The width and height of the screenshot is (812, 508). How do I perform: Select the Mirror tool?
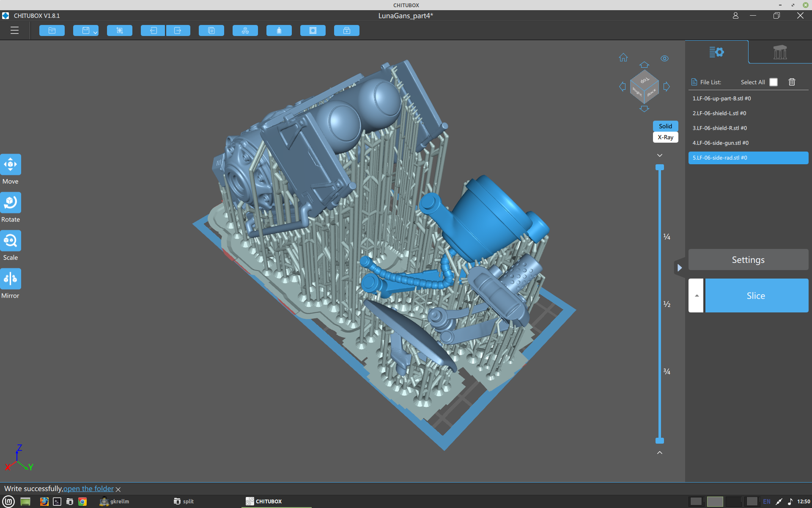[x=11, y=279]
